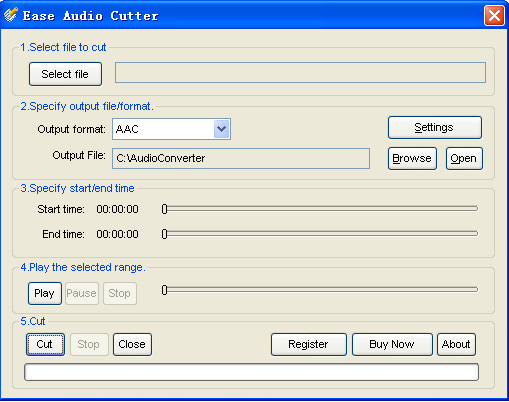
Task: Click the Start time slider handle
Action: click(164, 209)
